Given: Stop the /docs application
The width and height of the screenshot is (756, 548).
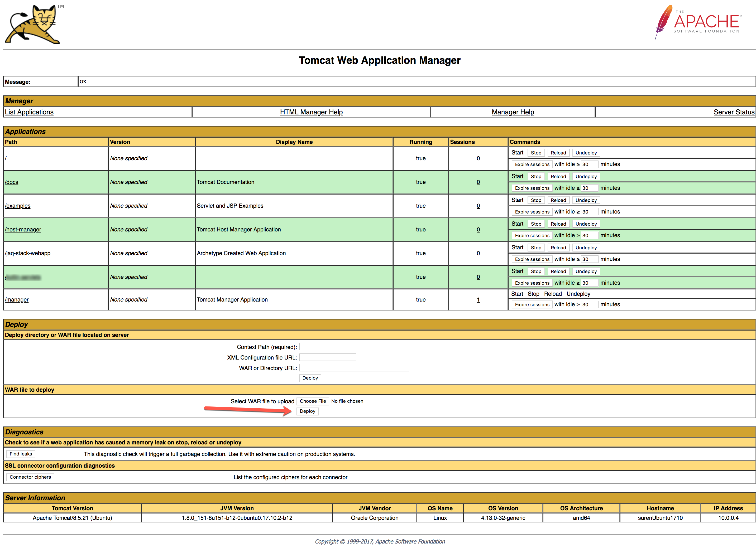Looking at the screenshot, I should 536,177.
